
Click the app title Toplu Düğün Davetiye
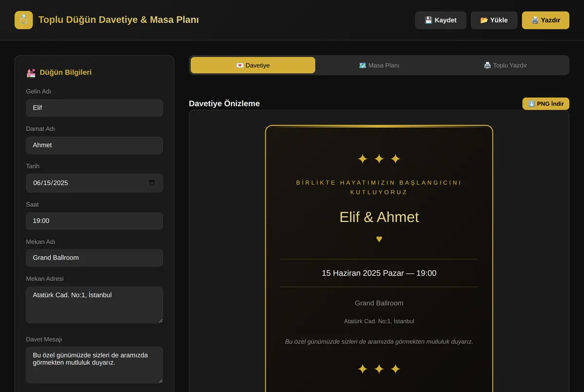118,20
